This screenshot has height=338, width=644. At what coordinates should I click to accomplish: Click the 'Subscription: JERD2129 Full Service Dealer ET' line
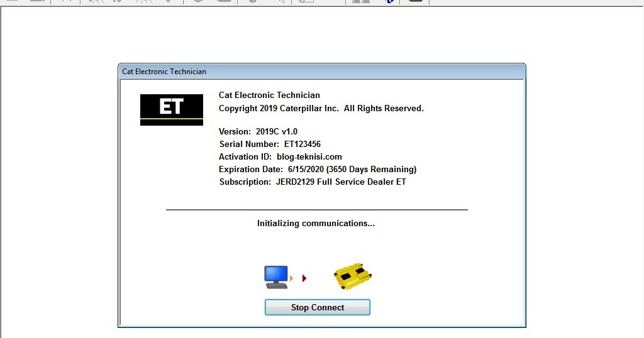click(x=313, y=182)
